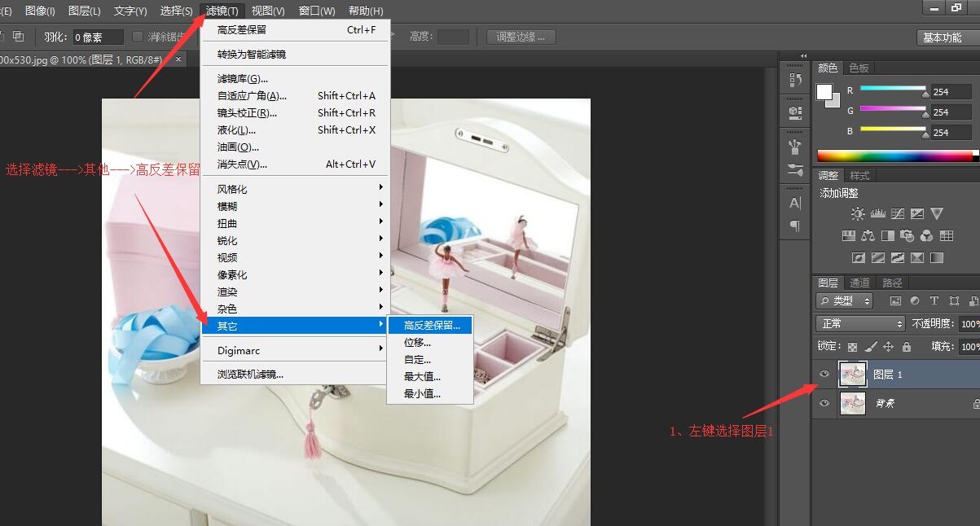Add a Brightness/Contrast adjustment

(858, 214)
